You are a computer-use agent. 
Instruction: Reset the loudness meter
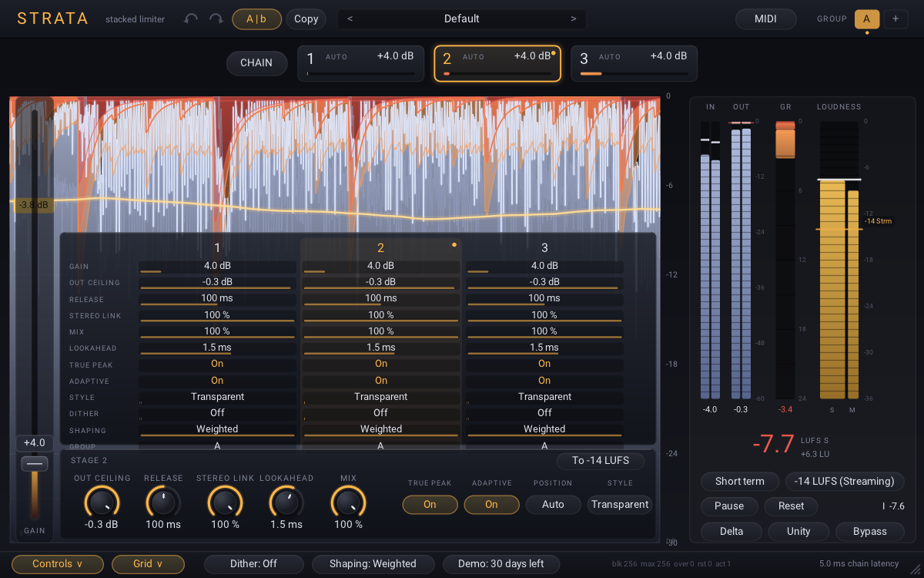(x=791, y=506)
